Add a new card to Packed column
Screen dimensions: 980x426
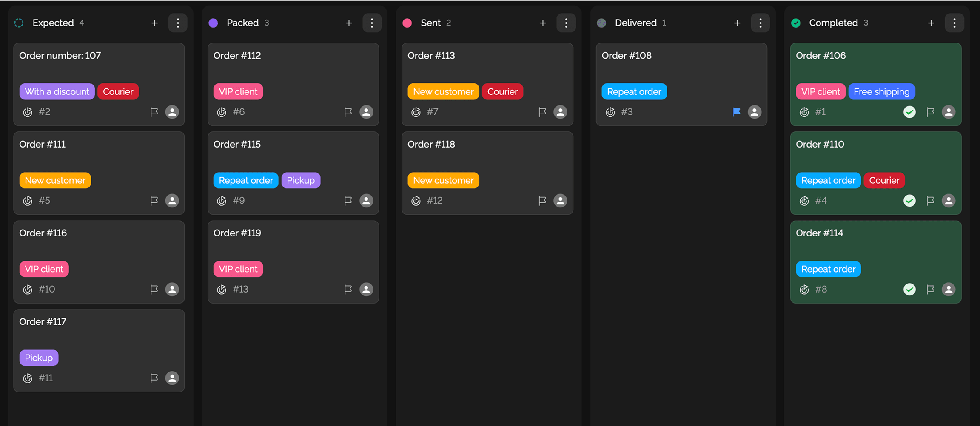349,23
